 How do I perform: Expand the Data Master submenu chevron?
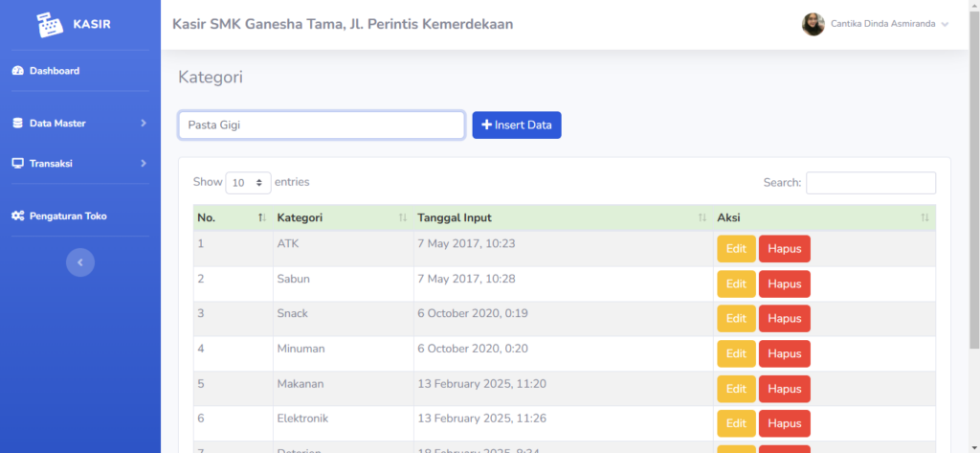(144, 124)
